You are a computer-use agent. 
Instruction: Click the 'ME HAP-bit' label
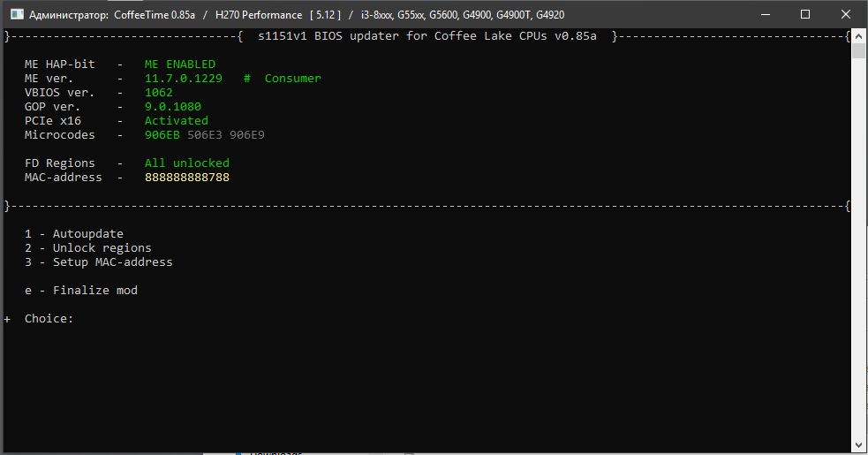coord(60,64)
